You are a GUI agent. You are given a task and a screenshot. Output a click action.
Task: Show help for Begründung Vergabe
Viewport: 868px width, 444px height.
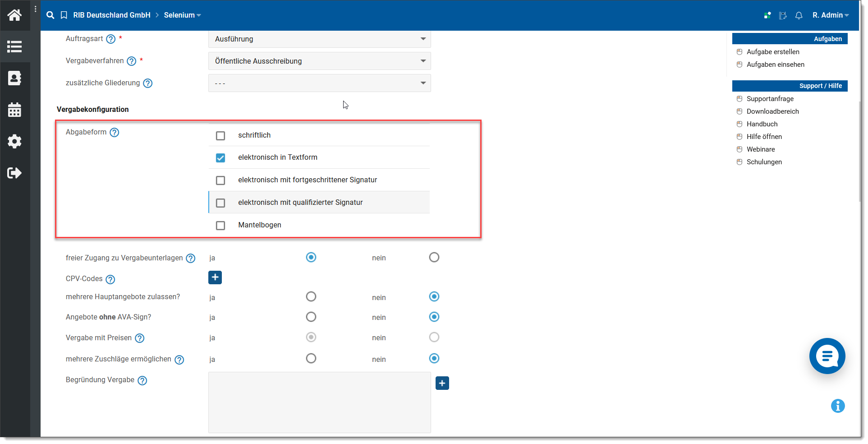pyautogui.click(x=142, y=381)
